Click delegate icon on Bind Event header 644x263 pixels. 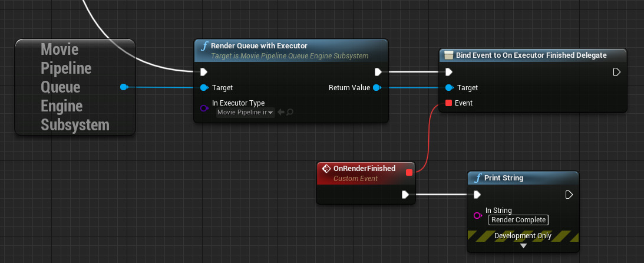pos(449,55)
